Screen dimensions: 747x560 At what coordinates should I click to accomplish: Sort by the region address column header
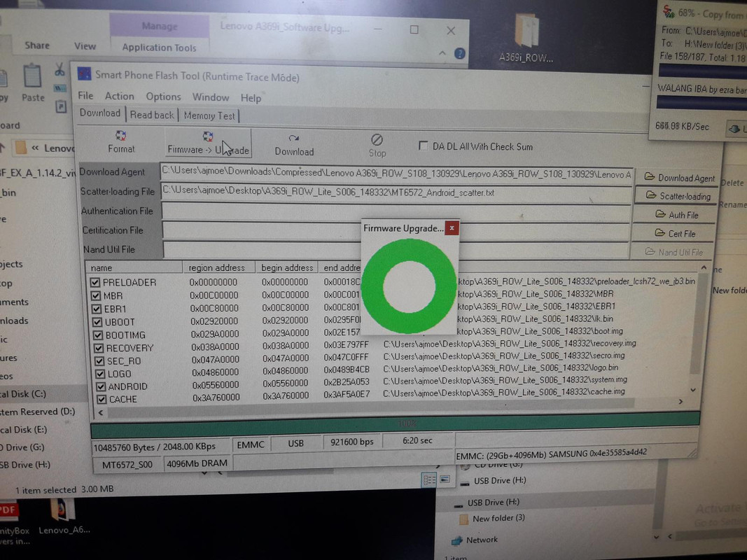point(218,267)
